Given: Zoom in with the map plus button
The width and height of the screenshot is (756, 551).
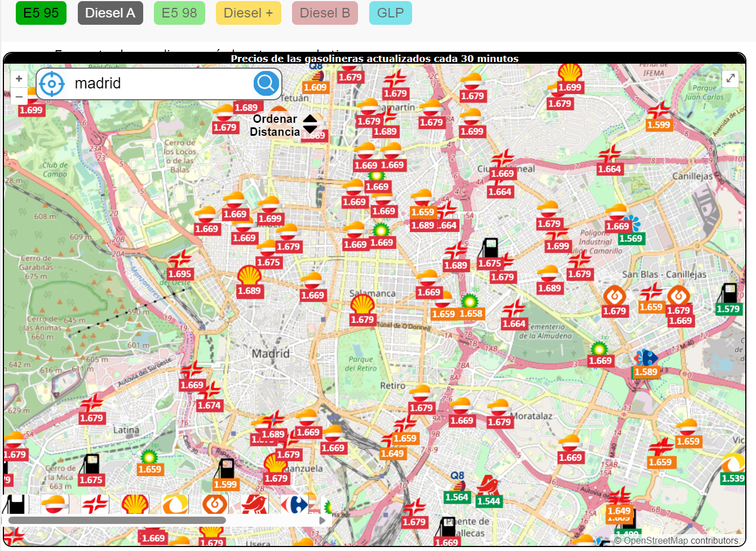Looking at the screenshot, I should pos(19,79).
